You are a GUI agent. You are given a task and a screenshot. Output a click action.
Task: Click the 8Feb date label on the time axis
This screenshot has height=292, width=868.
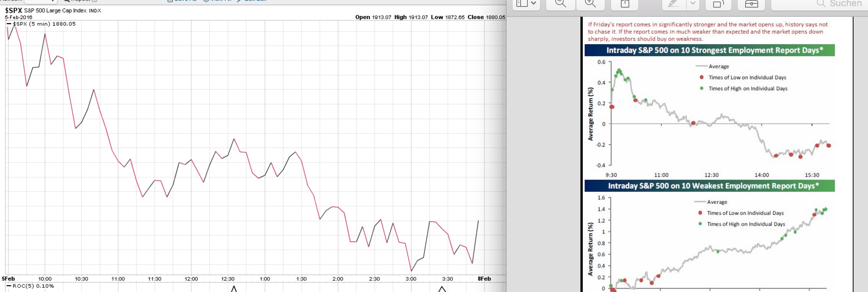[484, 279]
